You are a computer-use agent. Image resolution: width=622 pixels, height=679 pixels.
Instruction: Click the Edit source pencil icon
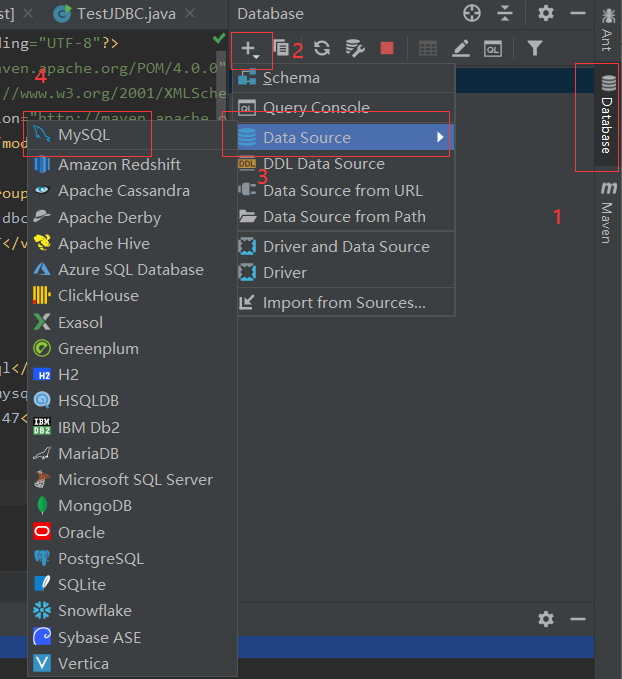[x=461, y=48]
